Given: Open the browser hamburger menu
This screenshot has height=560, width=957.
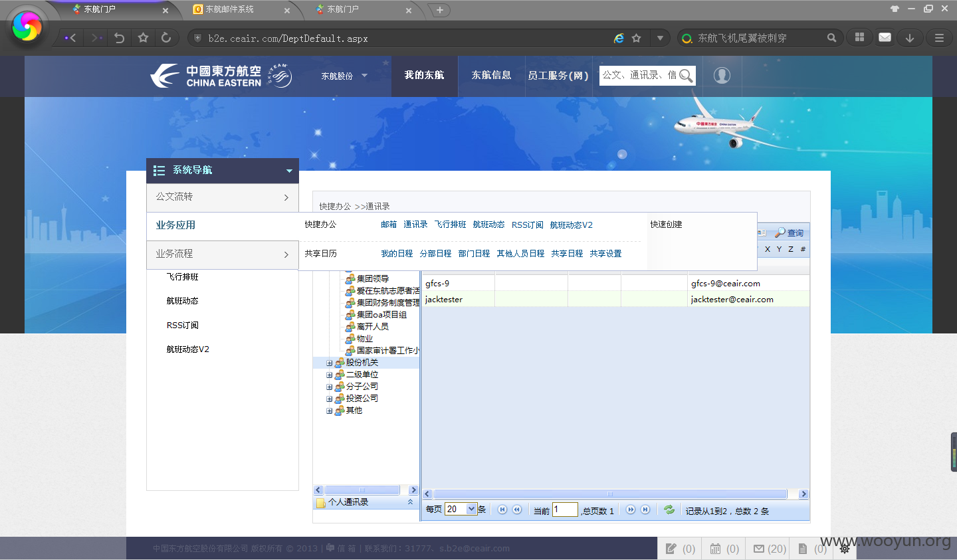Looking at the screenshot, I should 939,38.
